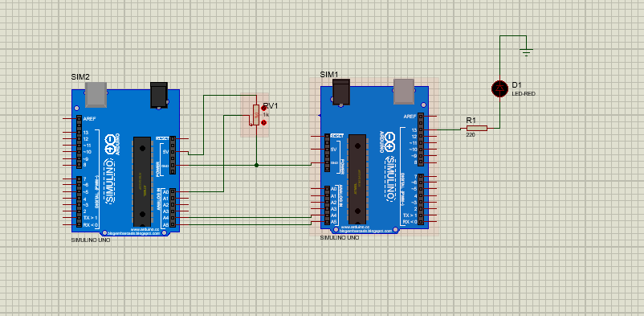Select the ATmega chip on SIM2
This screenshot has height=316, width=644.
141,182
